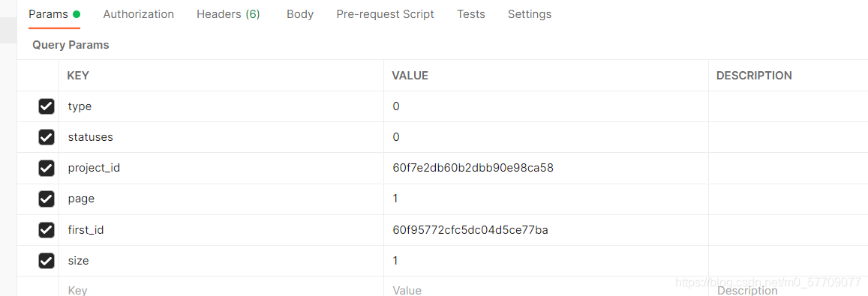Toggle the first_id parameter checkbox
This screenshot has width=868, height=296.
[x=47, y=229]
